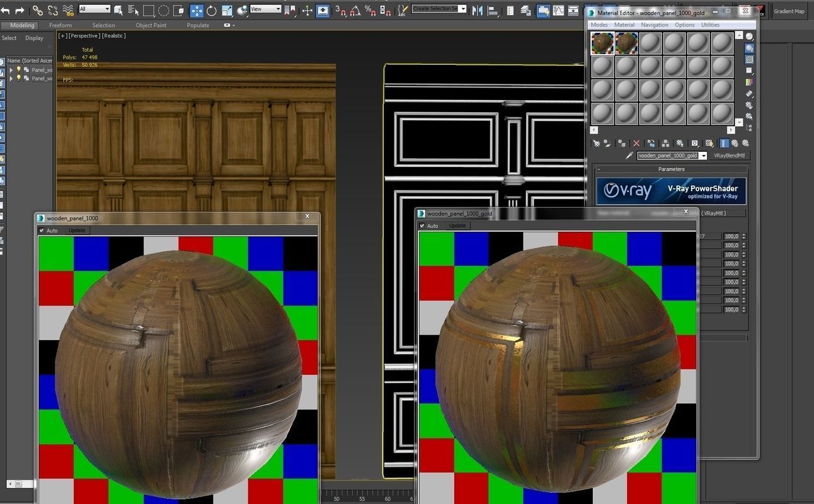Image resolution: width=814 pixels, height=504 pixels.
Task: Activate the Select and Move tool
Action: click(197, 10)
